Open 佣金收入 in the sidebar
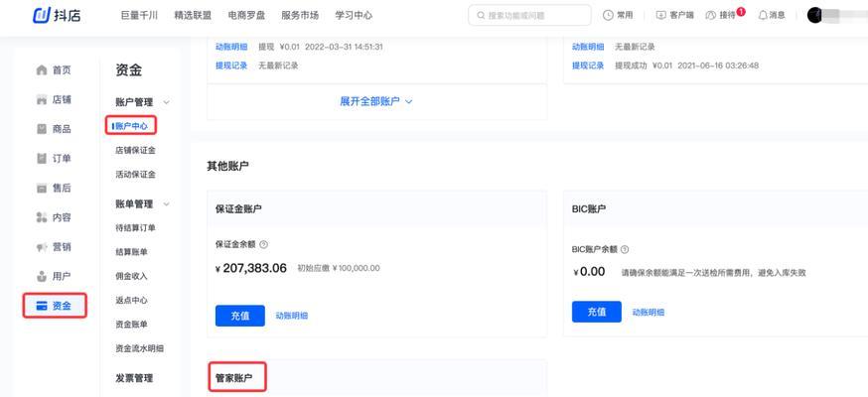 coord(132,276)
